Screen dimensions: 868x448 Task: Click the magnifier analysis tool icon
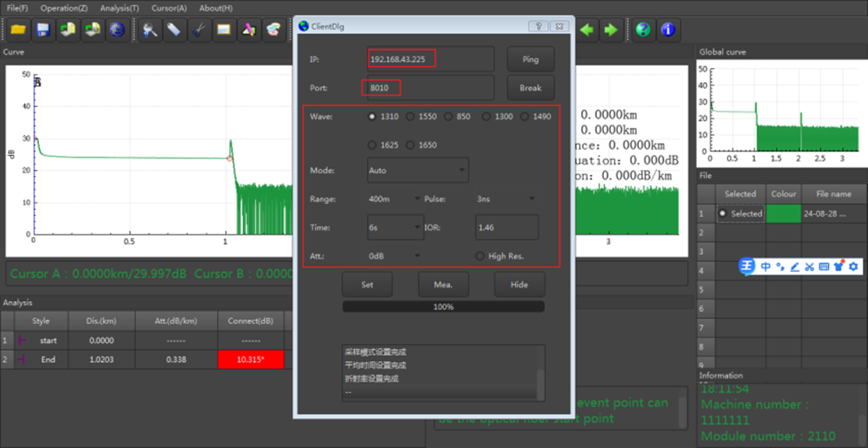click(150, 30)
